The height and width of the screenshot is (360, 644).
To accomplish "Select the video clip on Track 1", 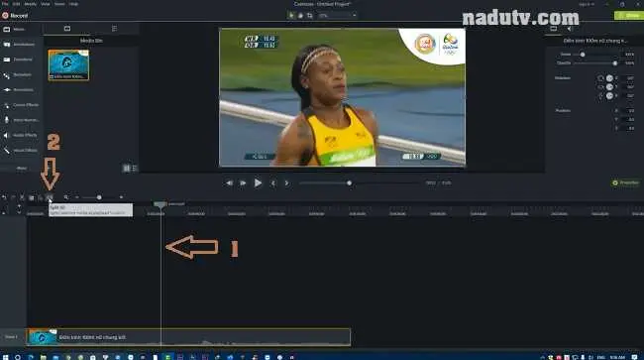I will click(189, 337).
